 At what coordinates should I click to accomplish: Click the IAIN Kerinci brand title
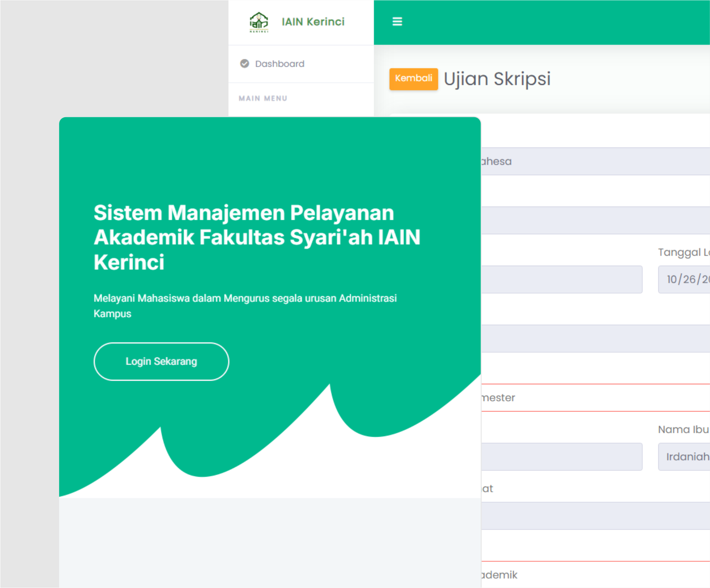(x=313, y=22)
